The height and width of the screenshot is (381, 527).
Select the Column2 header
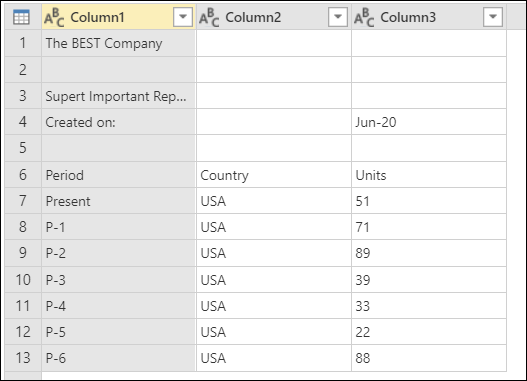274,17
